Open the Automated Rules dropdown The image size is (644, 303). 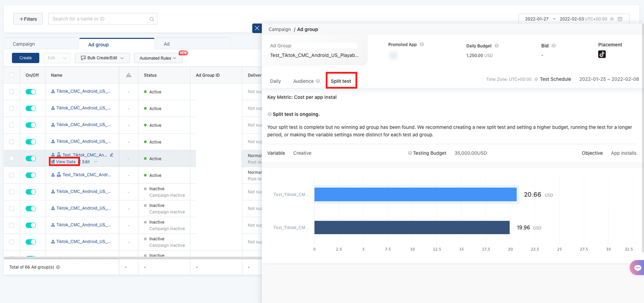click(158, 58)
